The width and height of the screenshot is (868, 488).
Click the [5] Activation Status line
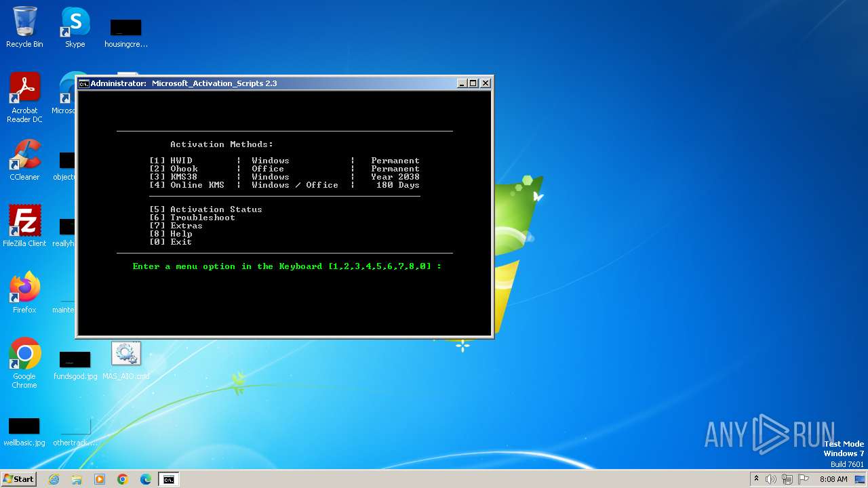coord(205,209)
